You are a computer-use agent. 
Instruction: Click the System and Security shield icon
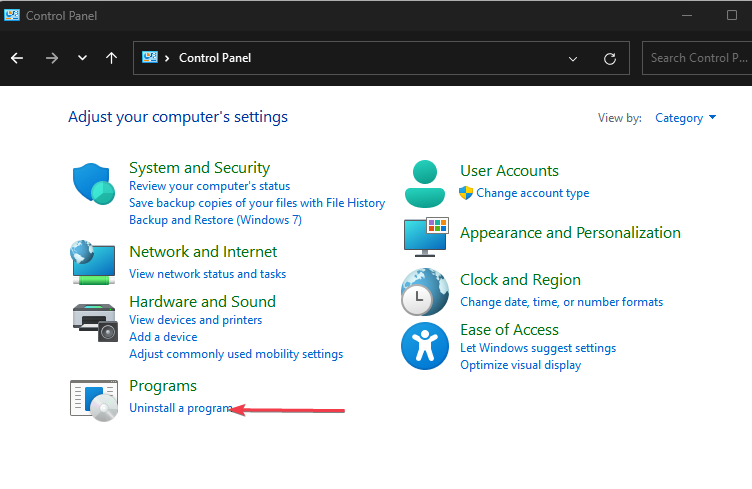[94, 184]
